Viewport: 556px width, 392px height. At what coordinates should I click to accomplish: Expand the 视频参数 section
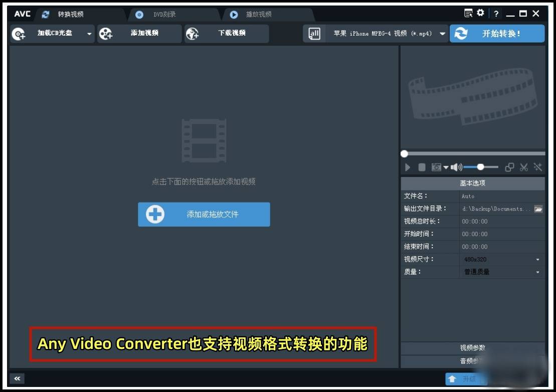pos(473,348)
